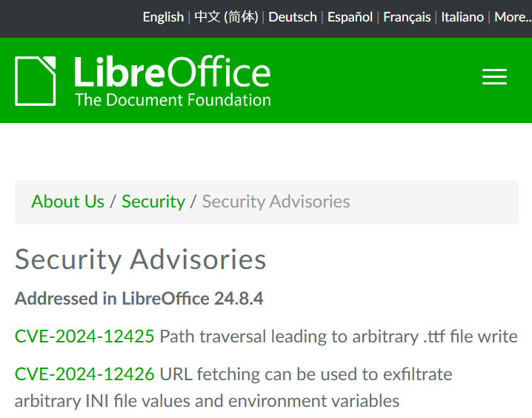
Task: Pick Italiano in the language list
Action: pos(462,17)
